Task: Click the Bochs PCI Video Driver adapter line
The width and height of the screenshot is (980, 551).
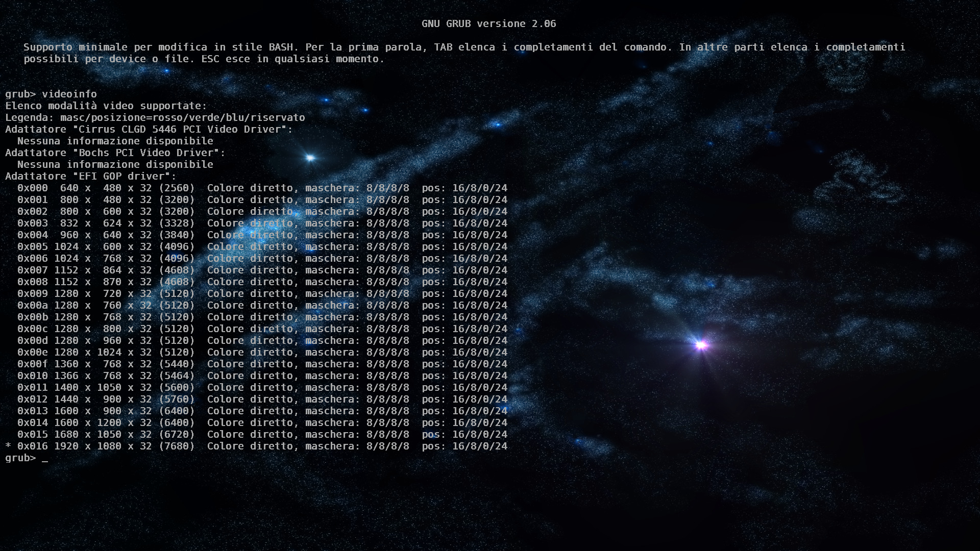Action: pyautogui.click(x=115, y=153)
